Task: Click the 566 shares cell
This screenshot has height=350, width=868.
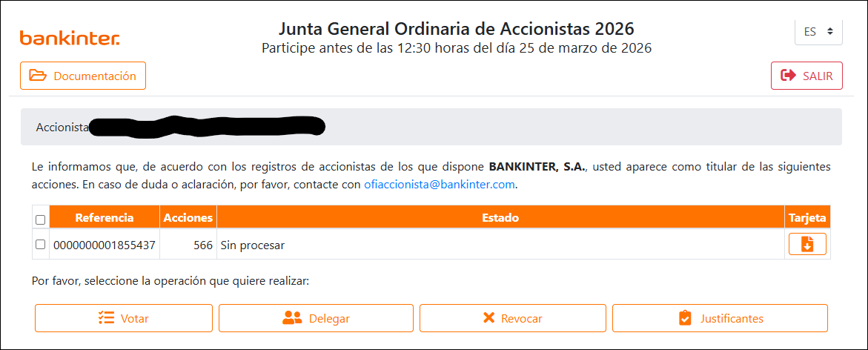Action: pyautogui.click(x=202, y=245)
